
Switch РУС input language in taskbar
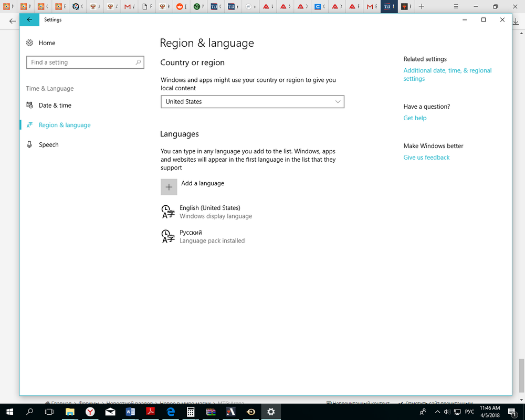click(469, 412)
